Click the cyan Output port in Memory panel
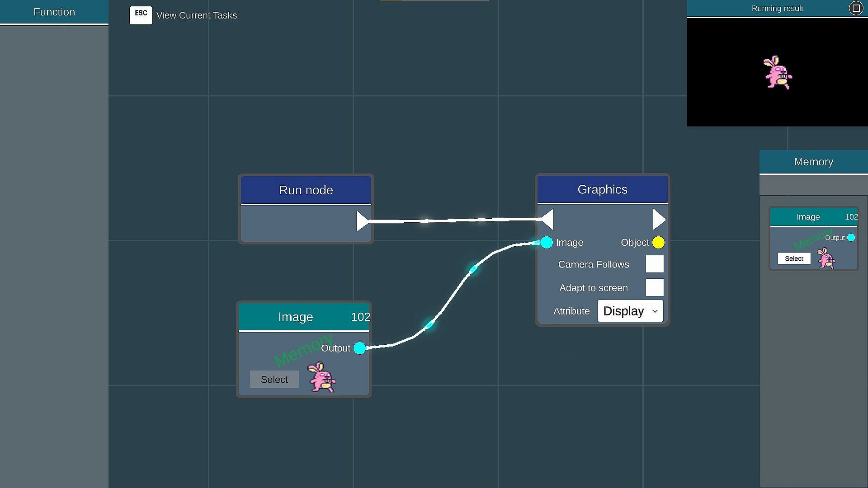 pyautogui.click(x=851, y=238)
